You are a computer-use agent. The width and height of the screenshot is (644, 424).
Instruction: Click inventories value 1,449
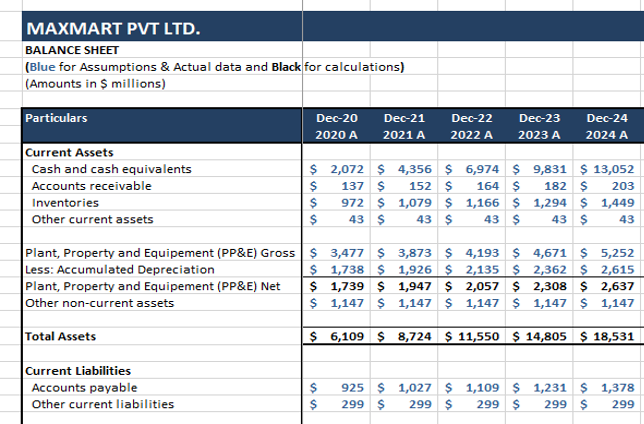click(x=618, y=203)
